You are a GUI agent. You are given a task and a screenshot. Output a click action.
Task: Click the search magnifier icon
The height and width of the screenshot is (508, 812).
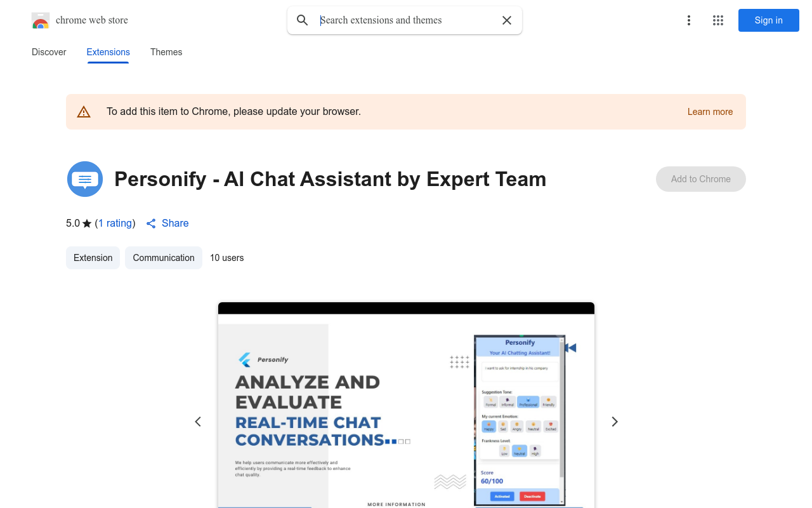303,20
